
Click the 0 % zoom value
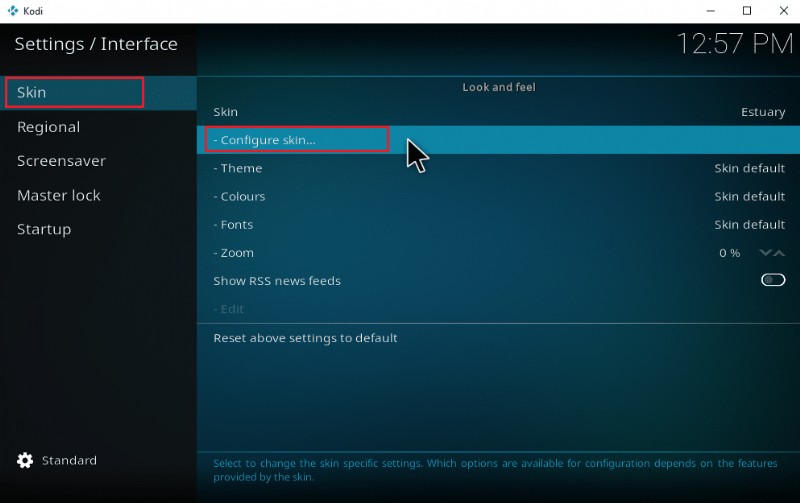coord(730,253)
